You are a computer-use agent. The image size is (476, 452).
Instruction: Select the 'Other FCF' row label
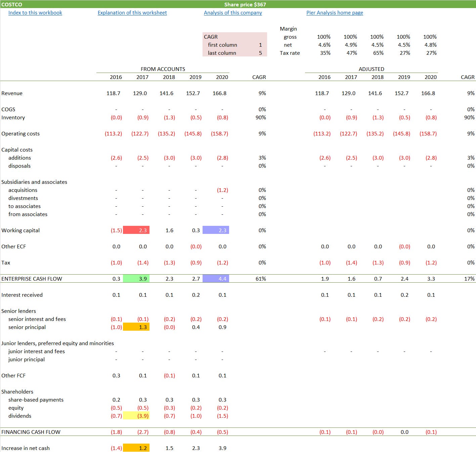(13, 375)
